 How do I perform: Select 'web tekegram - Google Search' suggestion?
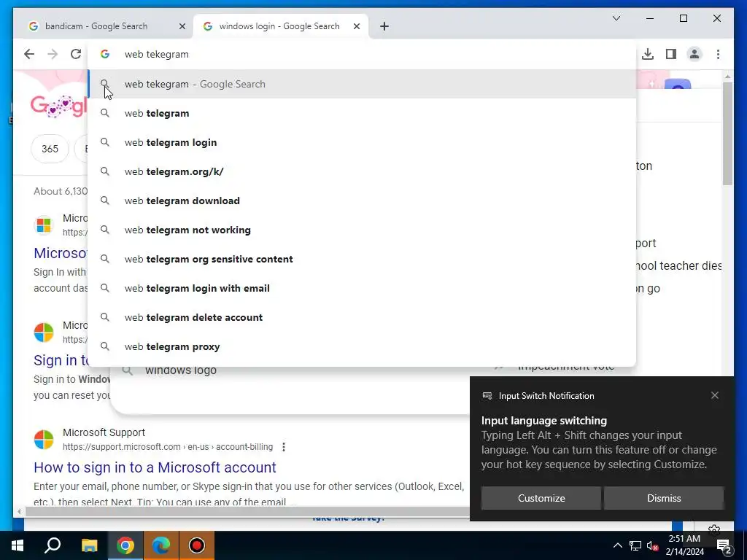coord(362,84)
